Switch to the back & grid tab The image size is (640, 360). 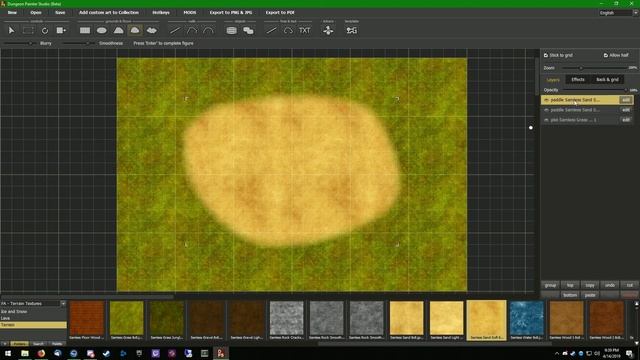pos(607,80)
